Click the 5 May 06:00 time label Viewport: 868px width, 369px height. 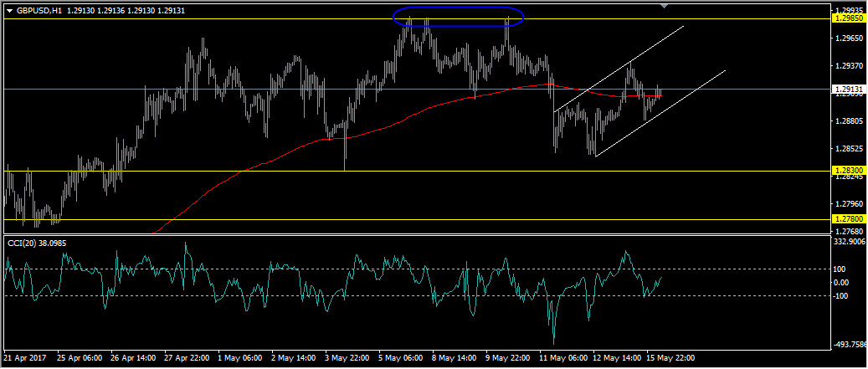401,358
